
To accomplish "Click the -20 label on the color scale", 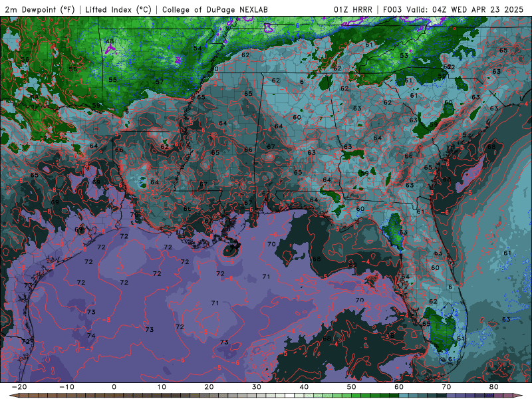I will (x=19, y=387).
